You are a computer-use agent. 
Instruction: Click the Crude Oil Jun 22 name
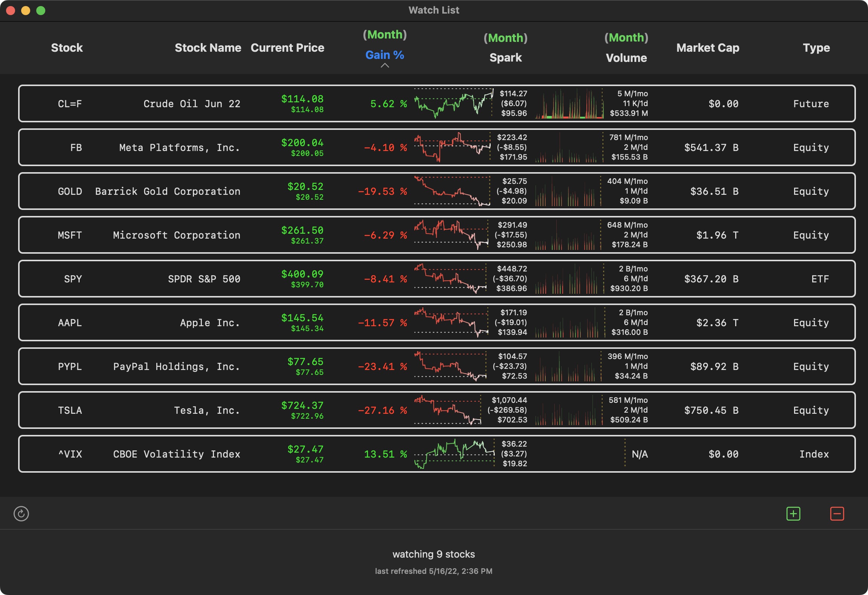192,104
